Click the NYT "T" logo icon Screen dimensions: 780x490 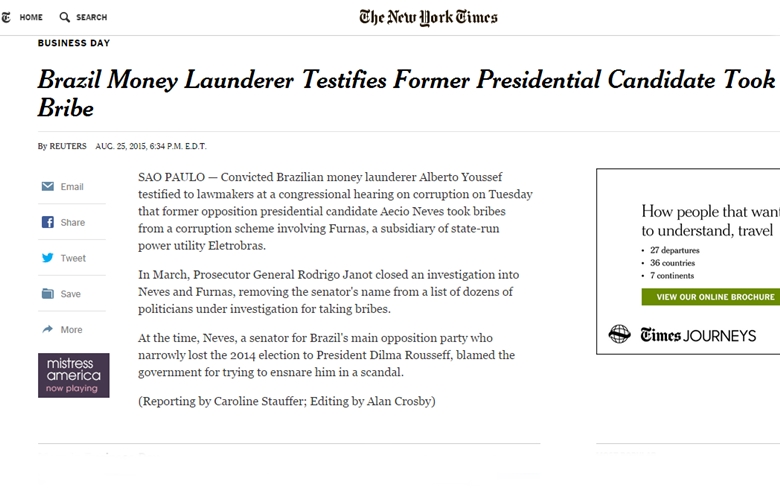[7, 17]
